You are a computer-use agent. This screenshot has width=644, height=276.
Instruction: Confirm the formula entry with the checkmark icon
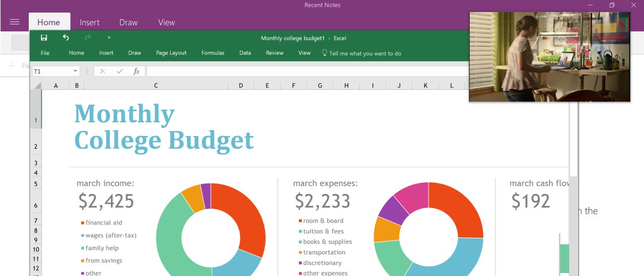pos(119,72)
